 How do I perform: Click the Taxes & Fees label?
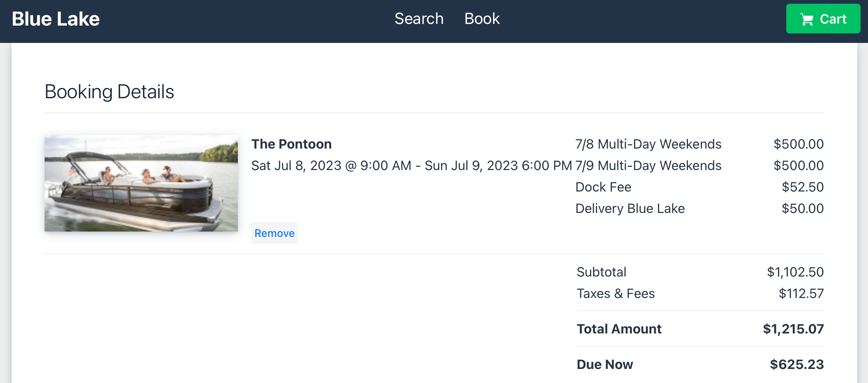click(x=616, y=293)
